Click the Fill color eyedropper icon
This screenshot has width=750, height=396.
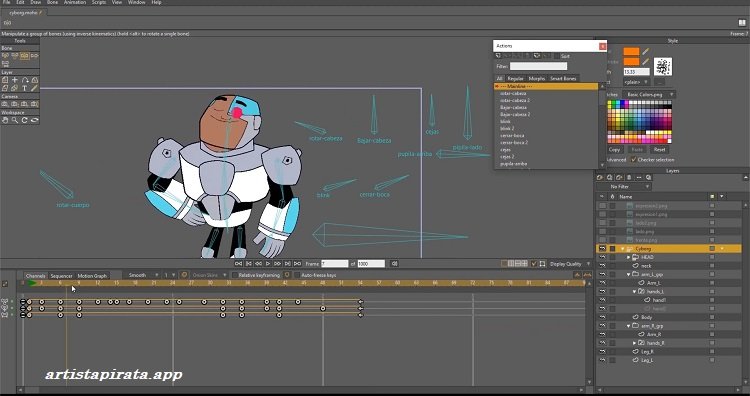pos(646,51)
